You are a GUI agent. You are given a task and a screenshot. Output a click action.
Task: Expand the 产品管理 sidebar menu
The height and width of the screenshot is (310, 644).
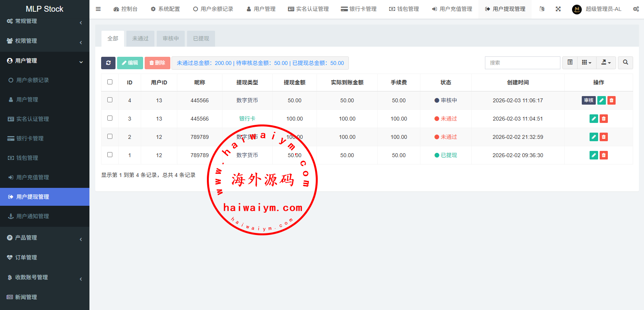tap(45, 238)
